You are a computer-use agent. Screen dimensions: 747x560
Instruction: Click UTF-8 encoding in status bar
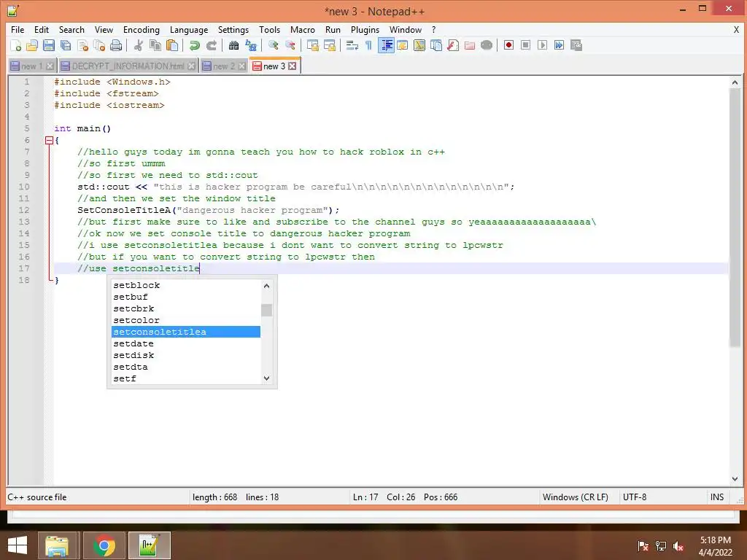(634, 497)
